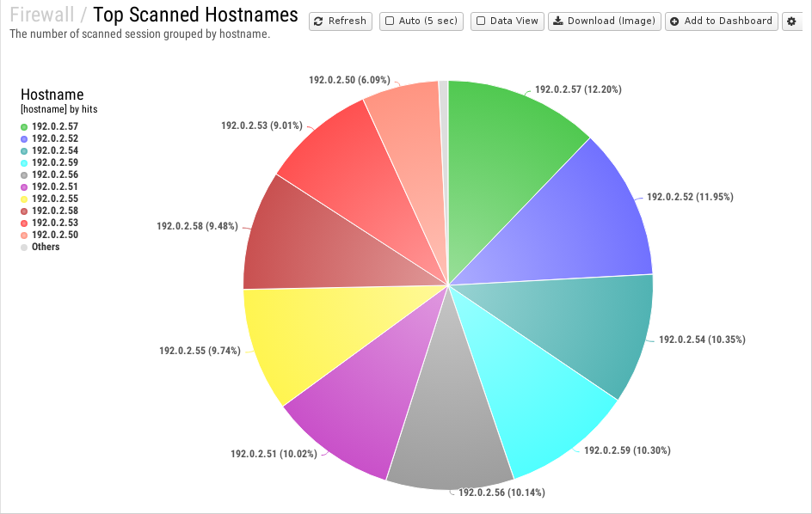Click yellow legend marker for 192.0.2.55
Image resolution: width=812 pixels, height=514 pixels.
click(25, 199)
